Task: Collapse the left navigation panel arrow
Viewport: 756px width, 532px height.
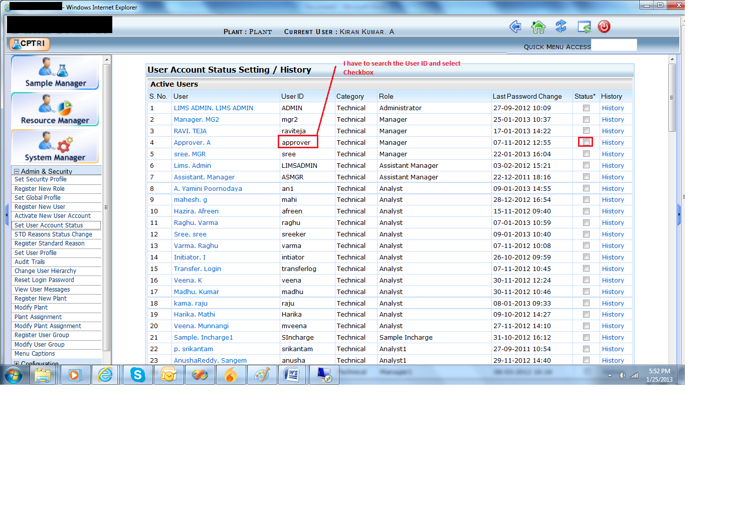Action: coord(7,215)
